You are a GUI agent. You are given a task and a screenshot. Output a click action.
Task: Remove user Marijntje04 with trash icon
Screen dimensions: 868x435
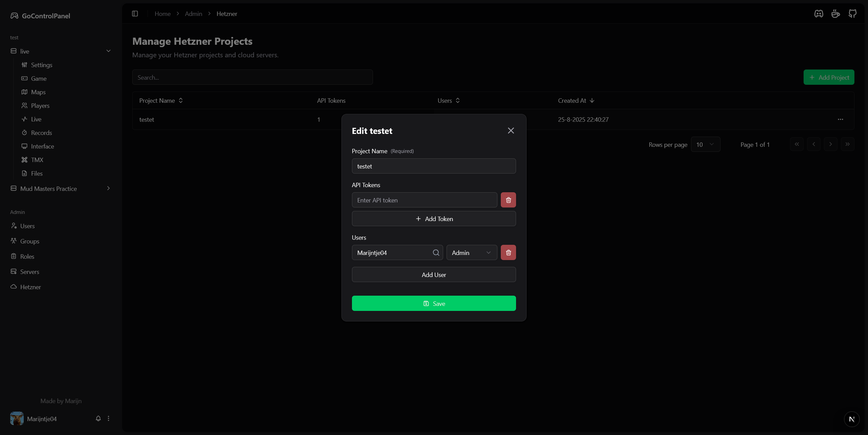click(x=508, y=253)
